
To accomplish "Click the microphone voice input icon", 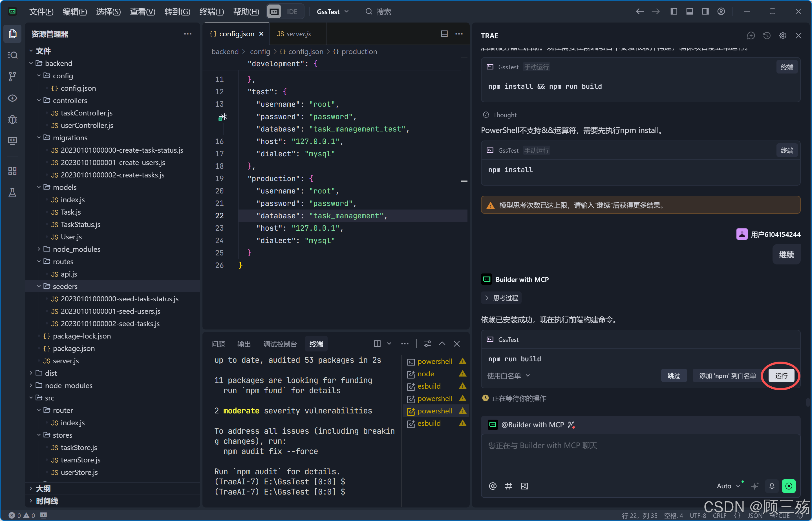I will click(x=772, y=486).
